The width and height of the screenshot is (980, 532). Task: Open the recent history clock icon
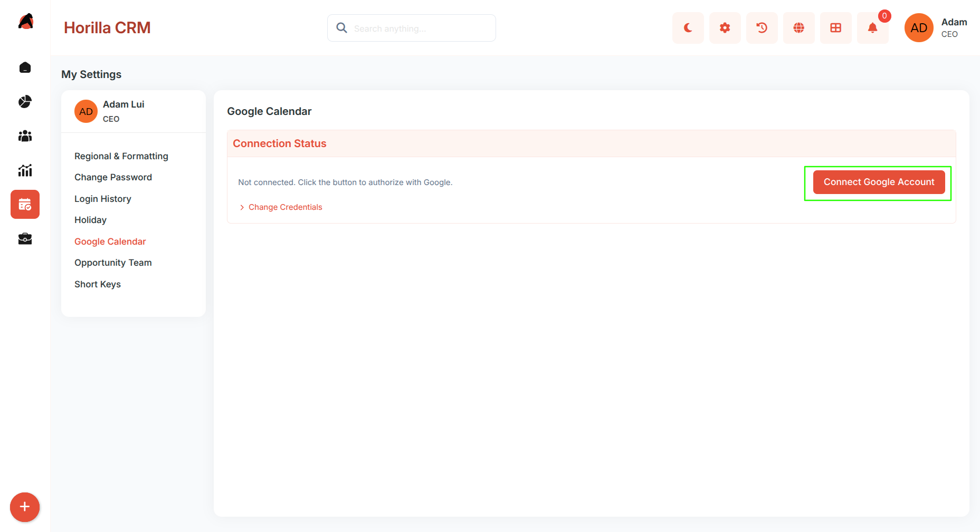click(x=762, y=28)
